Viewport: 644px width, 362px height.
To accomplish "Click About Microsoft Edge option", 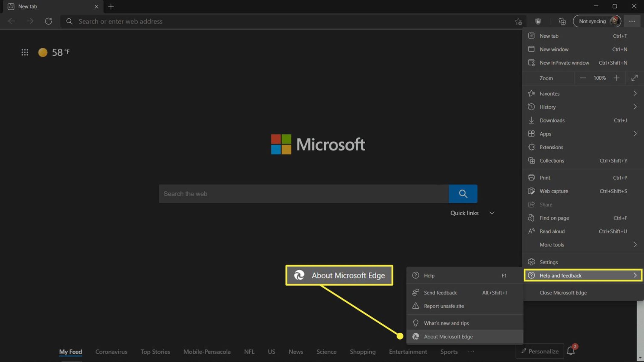I will [x=448, y=336].
